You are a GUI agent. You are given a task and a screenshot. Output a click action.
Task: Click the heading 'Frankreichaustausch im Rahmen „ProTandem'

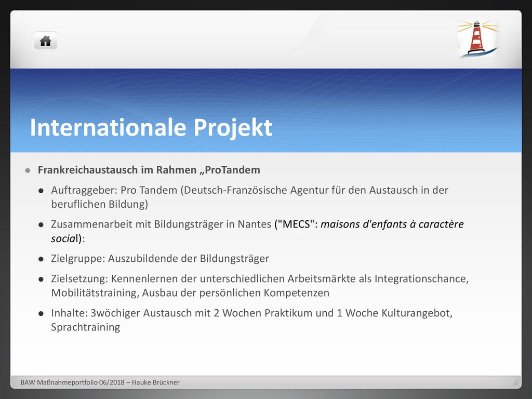pyautogui.click(x=149, y=170)
